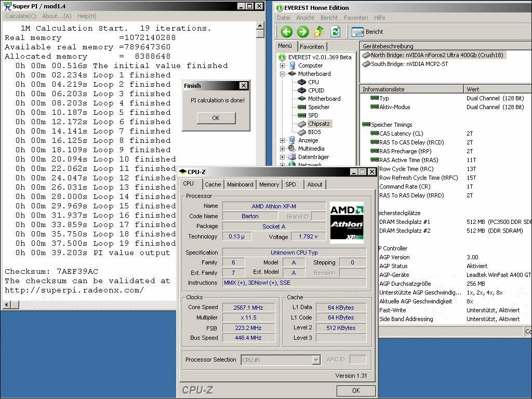Click the EVEREST refresh icon
The height and width of the screenshot is (399, 532).
click(x=335, y=32)
